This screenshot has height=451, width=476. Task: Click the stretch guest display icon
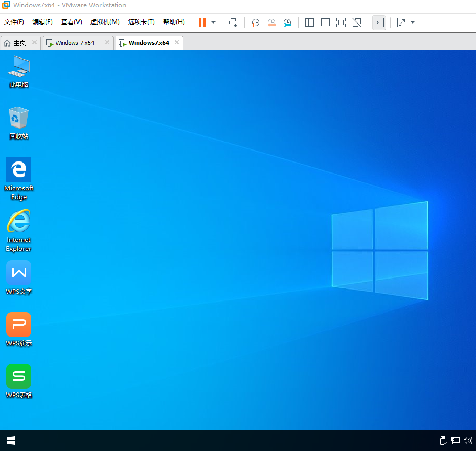click(x=402, y=22)
